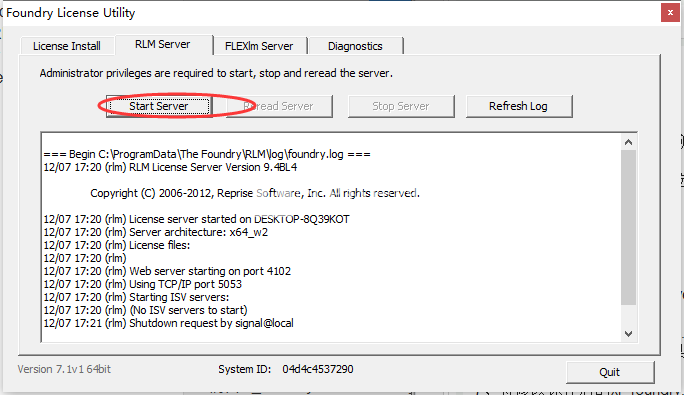Click the Reread Server button
This screenshot has height=395, width=684.
(279, 106)
